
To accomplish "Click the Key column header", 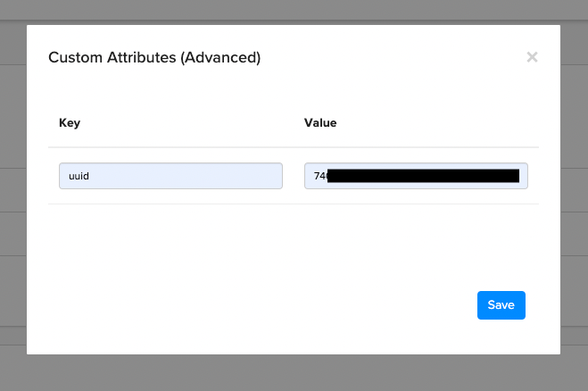I will point(70,122).
